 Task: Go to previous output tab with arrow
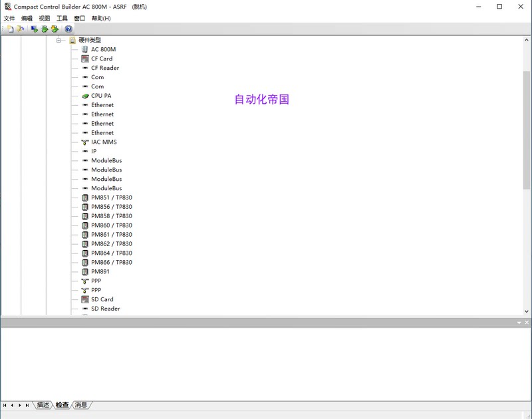coord(12,405)
